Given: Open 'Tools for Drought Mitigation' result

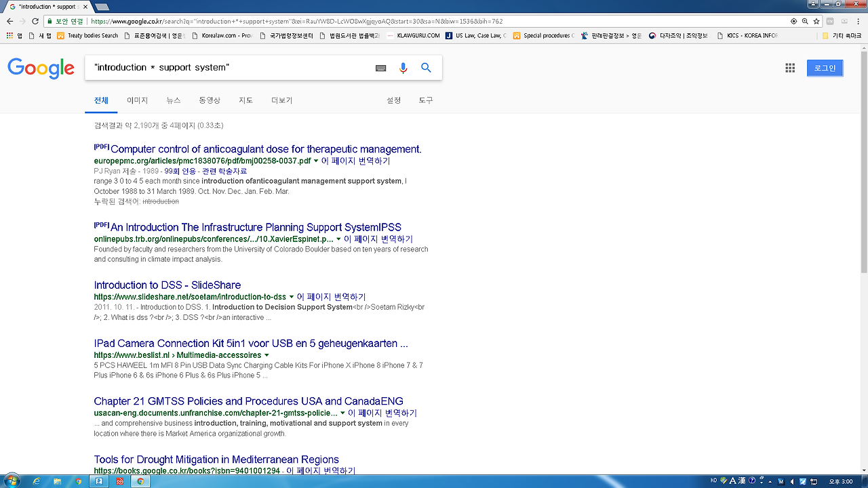Looking at the screenshot, I should [x=216, y=460].
